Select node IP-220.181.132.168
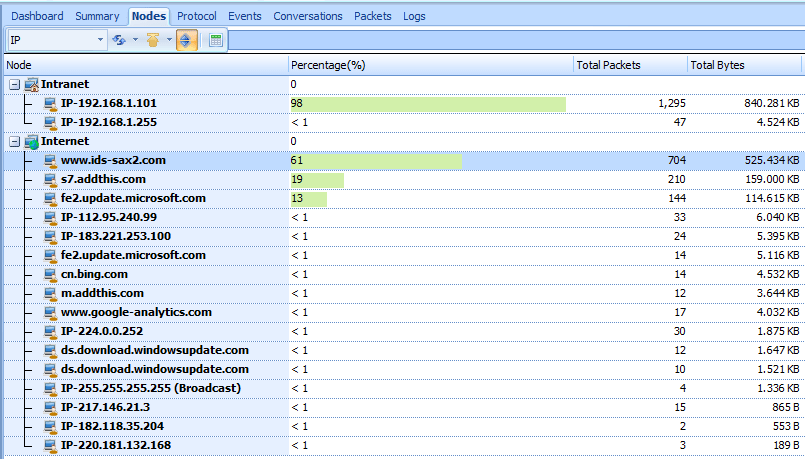This screenshot has width=805, height=459. pyautogui.click(x=116, y=445)
